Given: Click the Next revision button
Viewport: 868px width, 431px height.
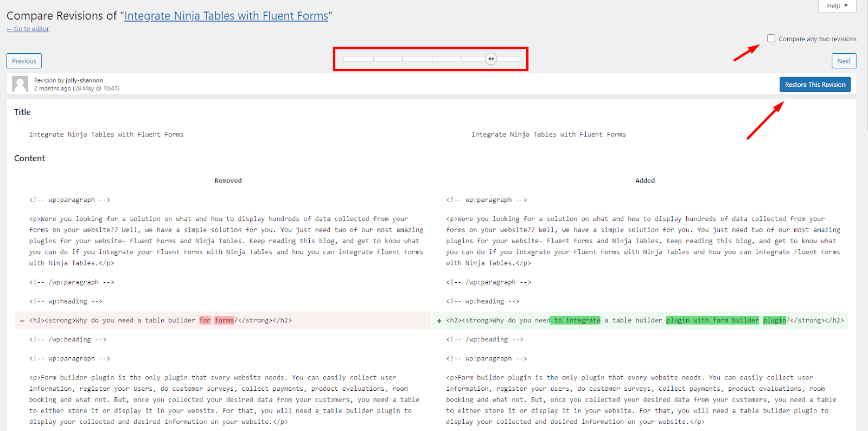Looking at the screenshot, I should pos(844,61).
